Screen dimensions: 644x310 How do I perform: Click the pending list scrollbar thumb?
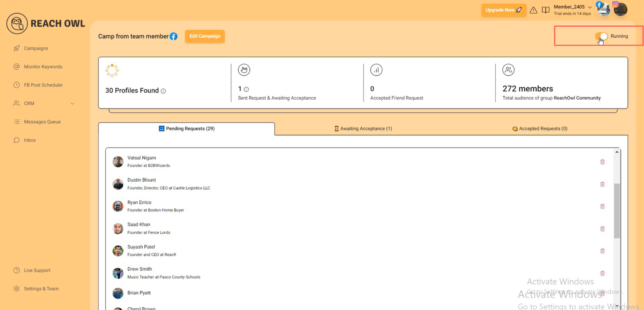(x=617, y=211)
